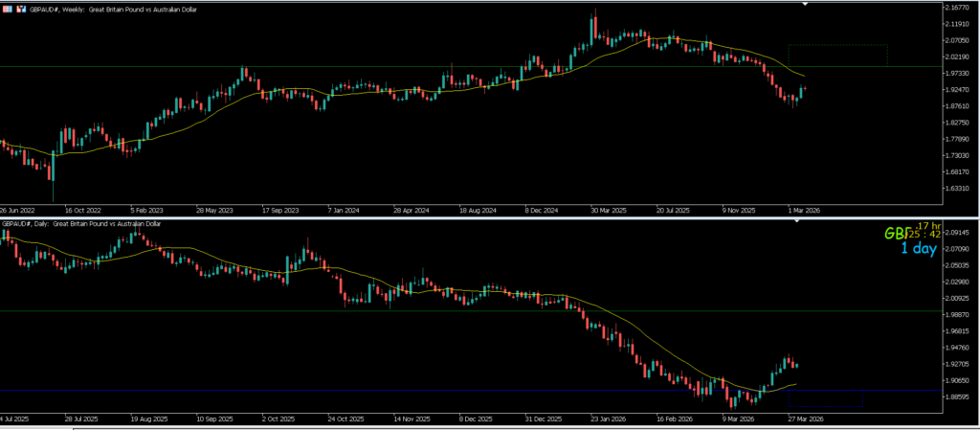Click the 1 Mar 2026 date on weekly axis
The image size is (980, 430).
pyautogui.click(x=800, y=208)
